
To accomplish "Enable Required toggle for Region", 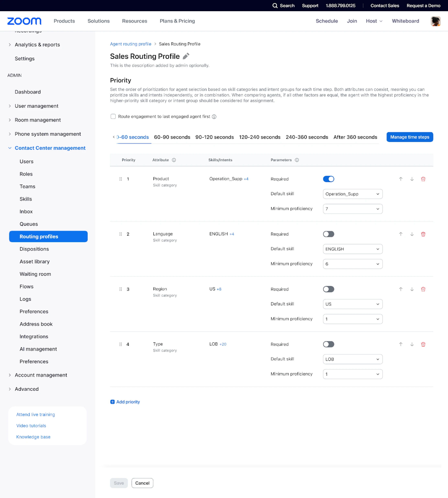I will (x=328, y=289).
